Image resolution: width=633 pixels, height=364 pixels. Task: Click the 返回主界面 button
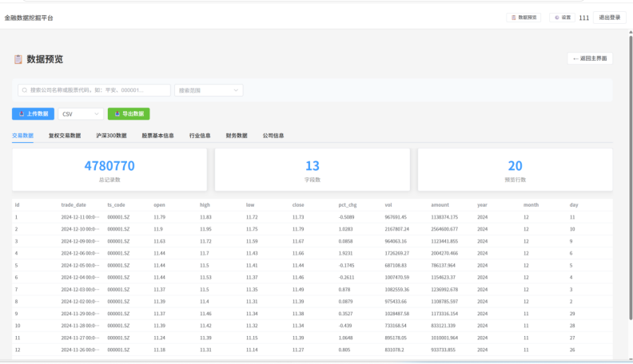[x=590, y=58]
